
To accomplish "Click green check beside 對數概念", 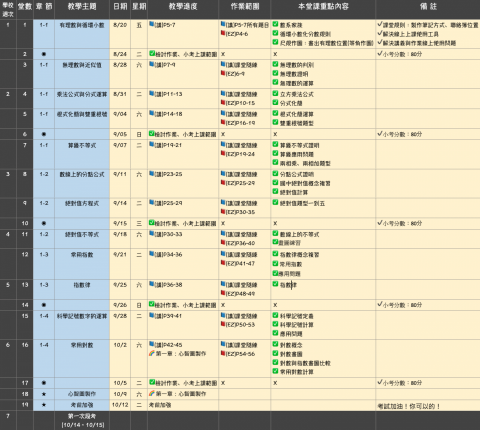I will (275, 344).
